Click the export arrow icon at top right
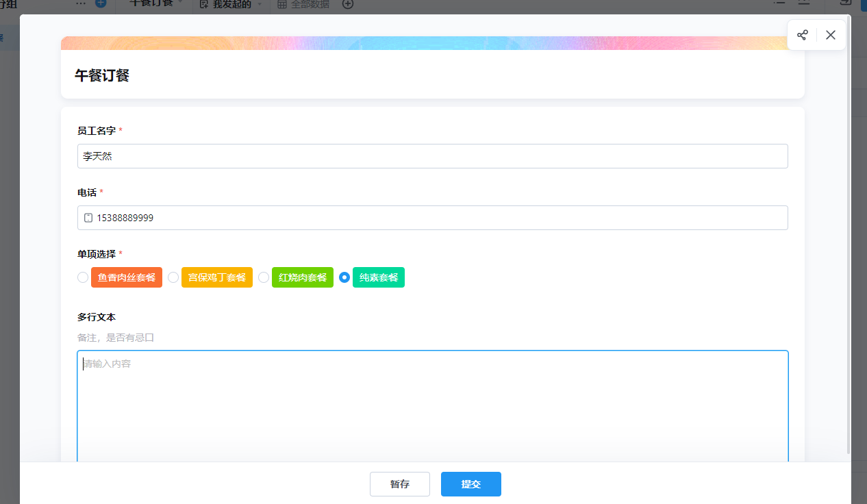 (x=845, y=3)
